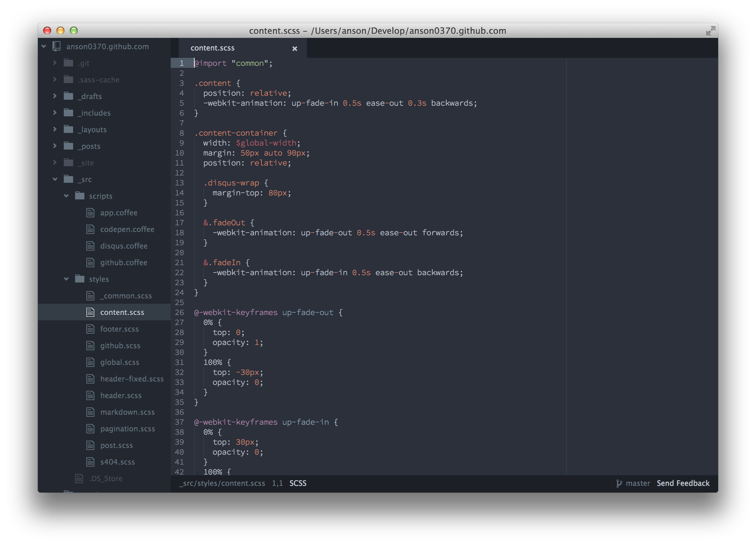Open header-fixed.scss file
This screenshot has height=545, width=756.
[x=132, y=379]
